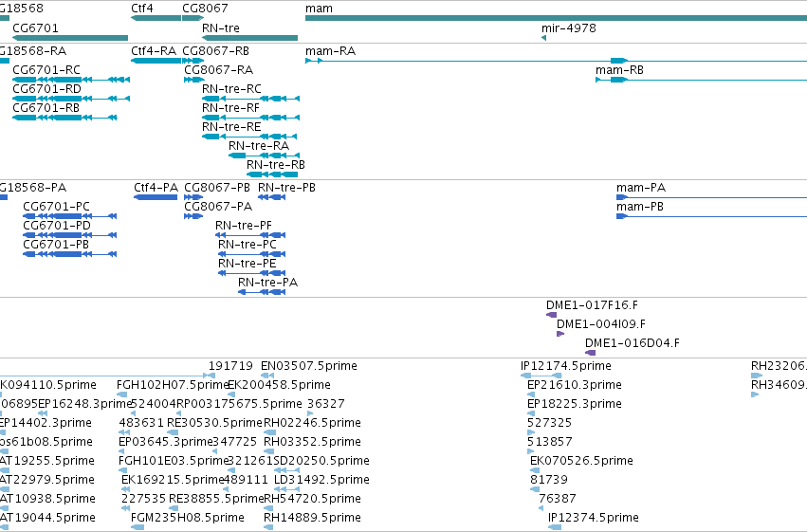Click the 191719 feature label

(x=230, y=366)
